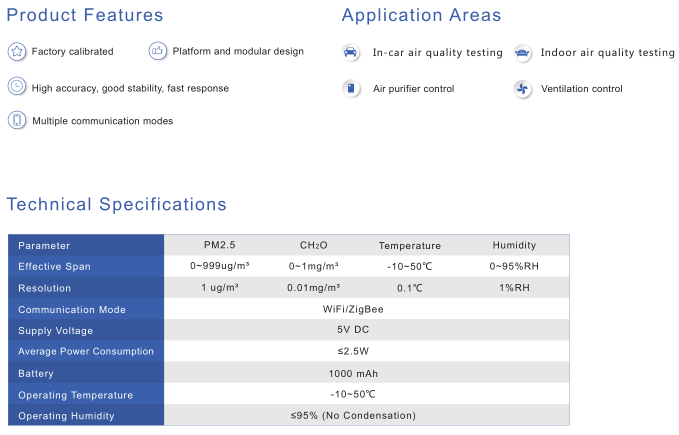Click the Communication Mode row label

coord(86,309)
